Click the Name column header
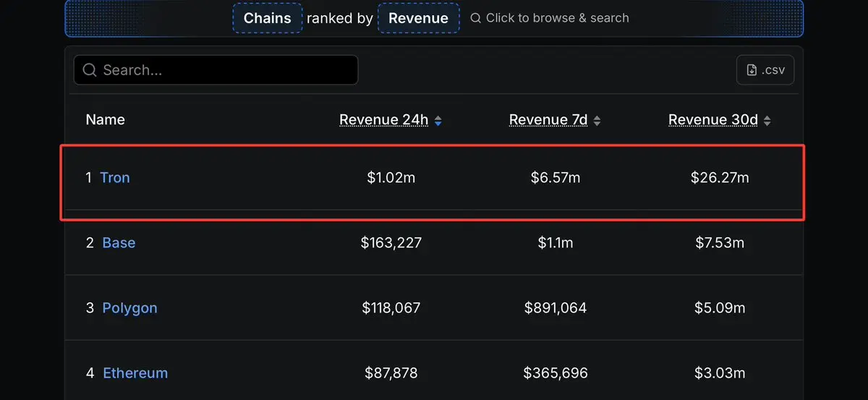868x400 pixels. point(106,120)
